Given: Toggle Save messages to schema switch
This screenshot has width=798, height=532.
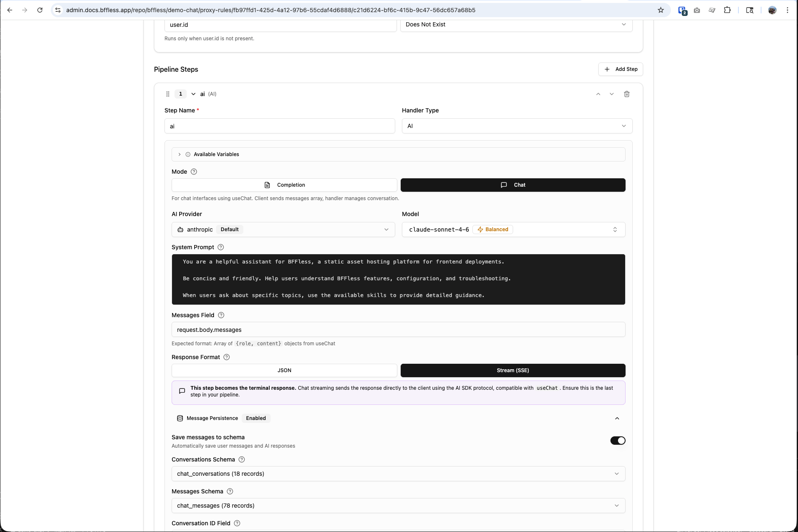Looking at the screenshot, I should point(618,441).
